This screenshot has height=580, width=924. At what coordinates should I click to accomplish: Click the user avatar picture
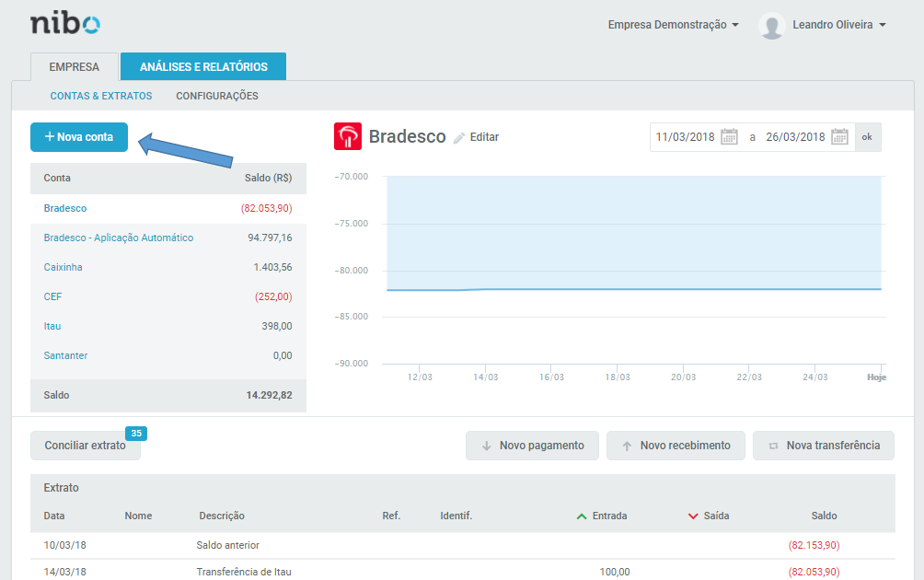tap(772, 26)
